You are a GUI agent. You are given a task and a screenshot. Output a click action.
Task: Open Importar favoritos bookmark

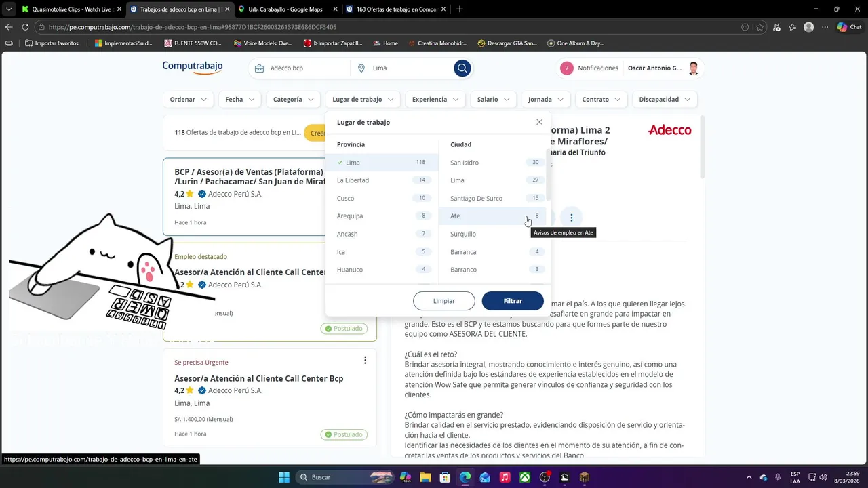click(51, 43)
